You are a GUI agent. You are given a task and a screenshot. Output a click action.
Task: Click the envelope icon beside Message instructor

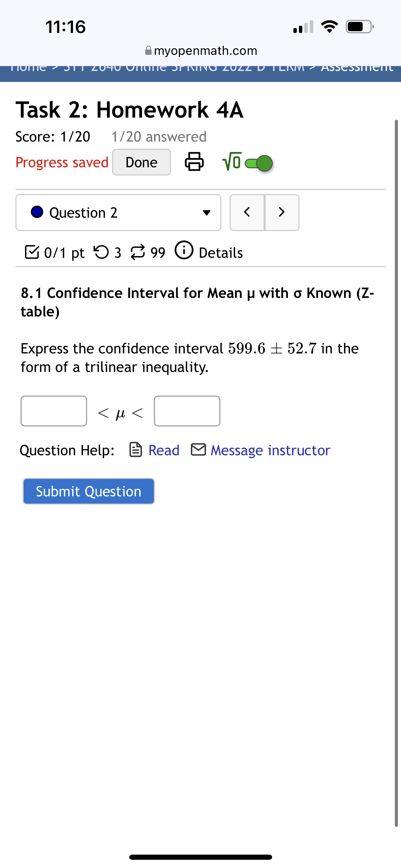pyautogui.click(x=198, y=450)
